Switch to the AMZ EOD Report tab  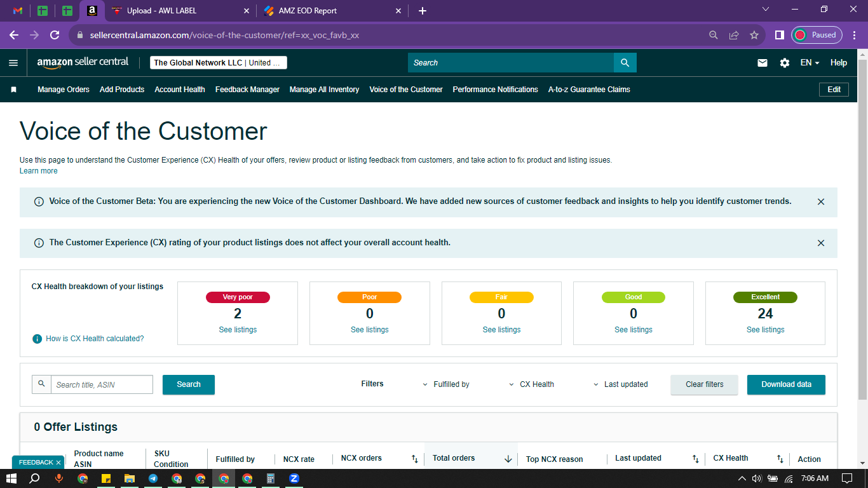coord(332,11)
